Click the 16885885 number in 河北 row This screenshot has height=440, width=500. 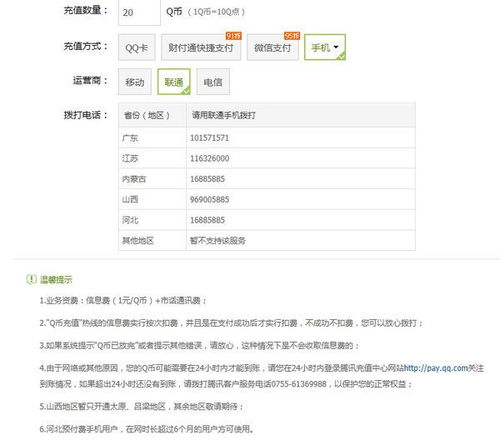208,220
